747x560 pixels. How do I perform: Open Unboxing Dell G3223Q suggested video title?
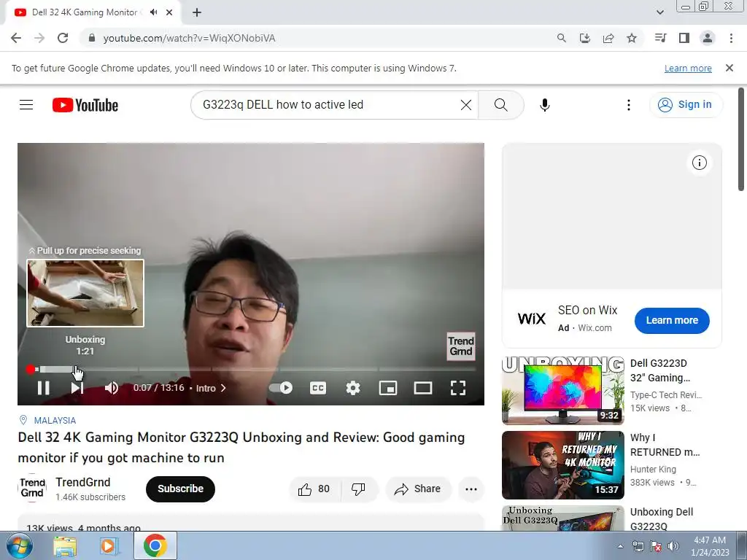point(661,519)
